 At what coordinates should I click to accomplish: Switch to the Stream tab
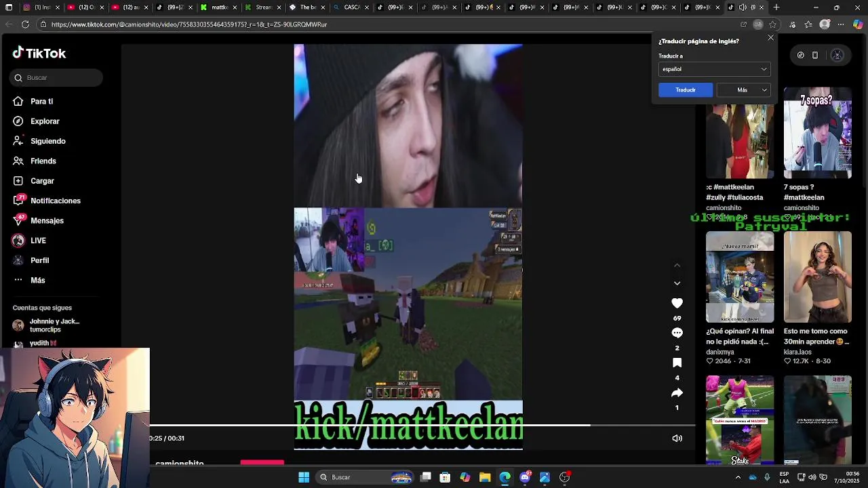point(262,7)
